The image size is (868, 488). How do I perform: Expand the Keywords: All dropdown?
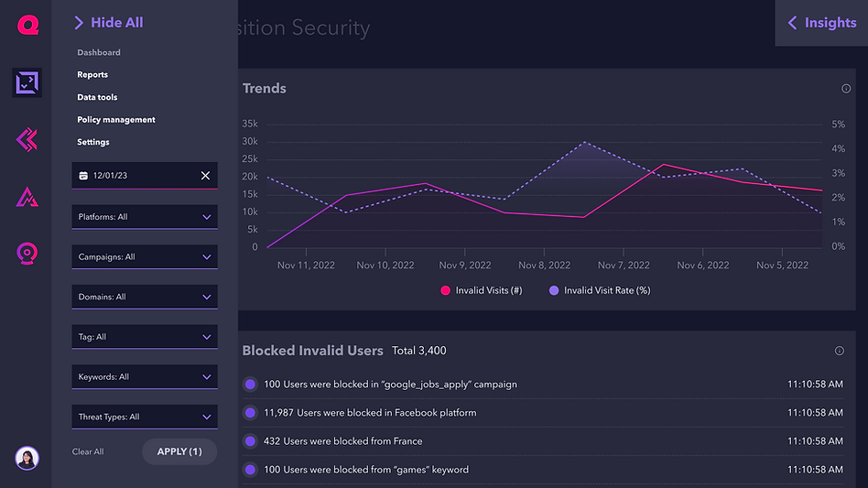pyautogui.click(x=145, y=377)
